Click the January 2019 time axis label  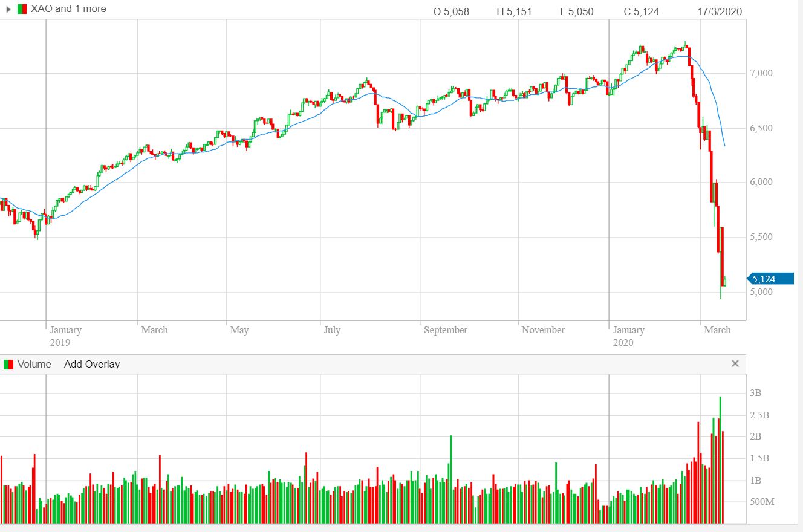[65, 336]
